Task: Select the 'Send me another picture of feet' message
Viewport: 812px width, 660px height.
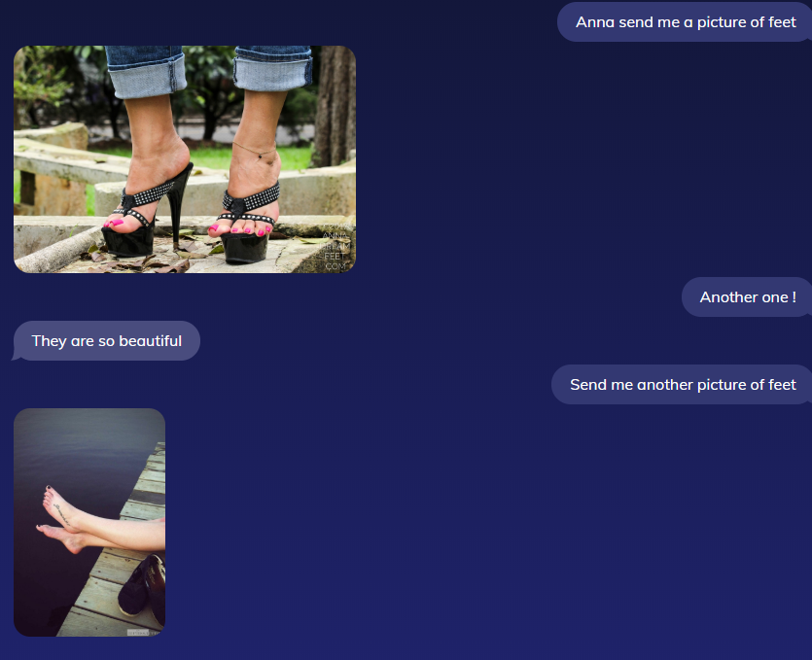Action: [682, 385]
